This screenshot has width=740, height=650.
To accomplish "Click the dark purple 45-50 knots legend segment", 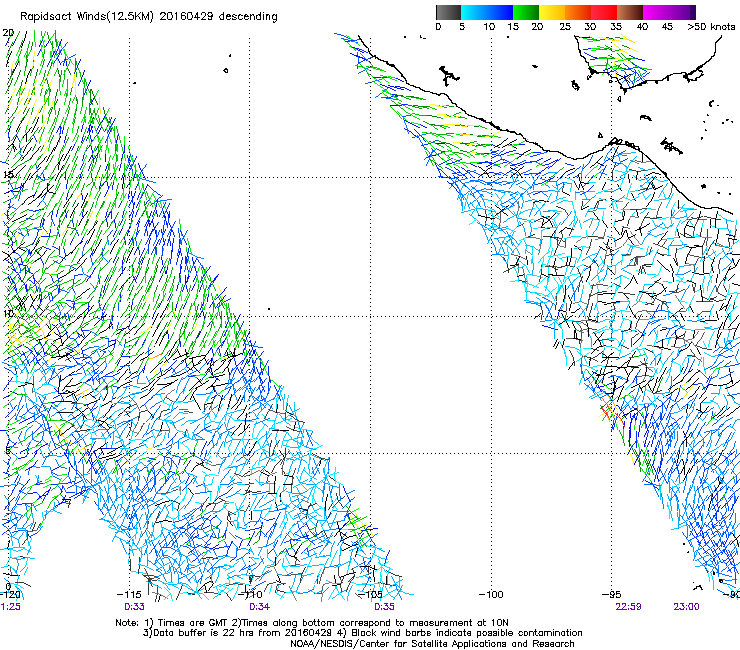I will (x=682, y=12).
